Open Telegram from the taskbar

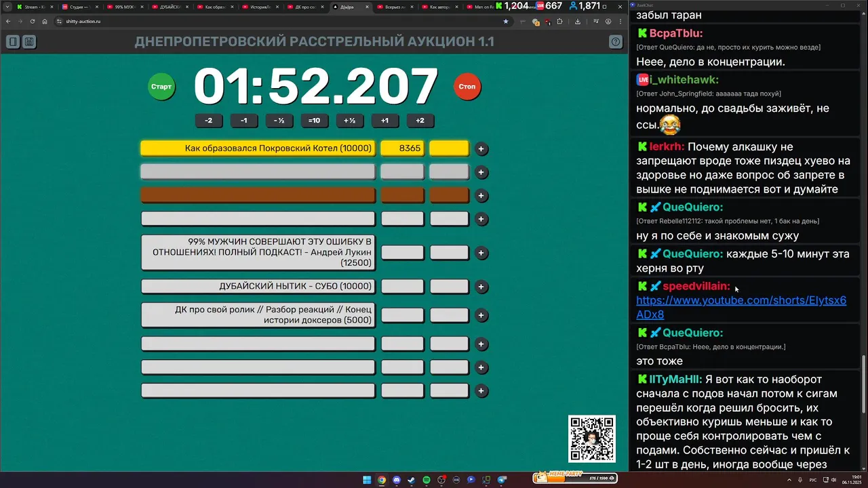click(x=502, y=480)
